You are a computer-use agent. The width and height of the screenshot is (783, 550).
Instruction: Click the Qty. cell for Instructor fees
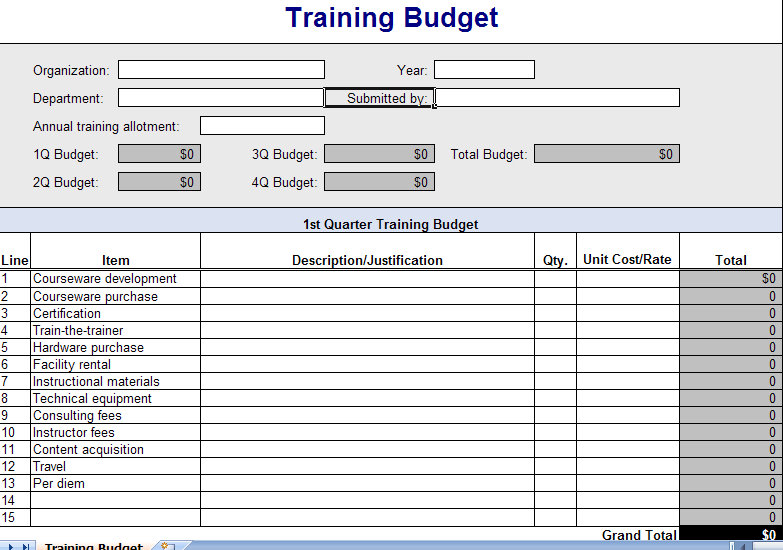(x=555, y=432)
